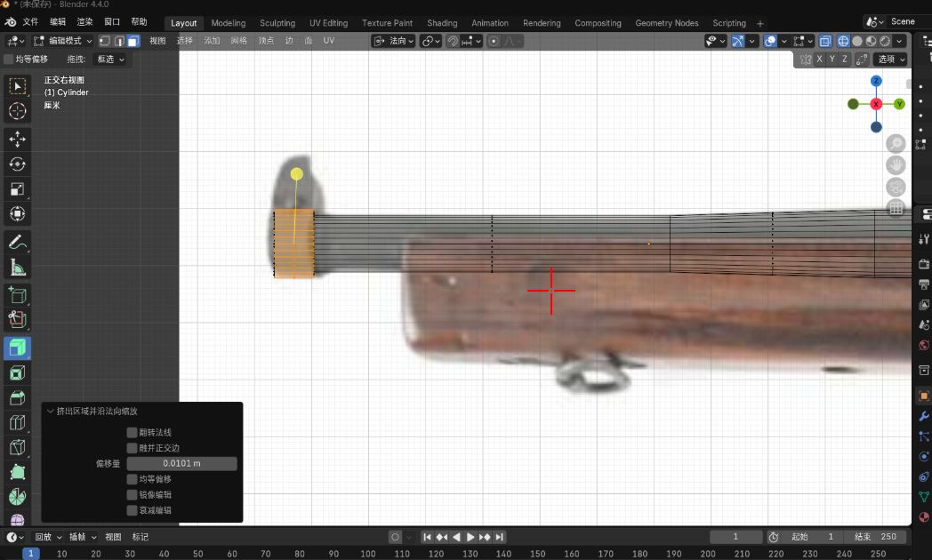Enable 融并正交边 checkbox

(x=132, y=448)
